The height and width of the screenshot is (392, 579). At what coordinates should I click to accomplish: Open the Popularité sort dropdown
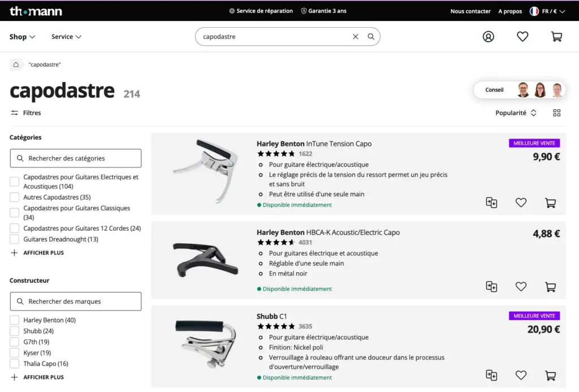pos(516,113)
